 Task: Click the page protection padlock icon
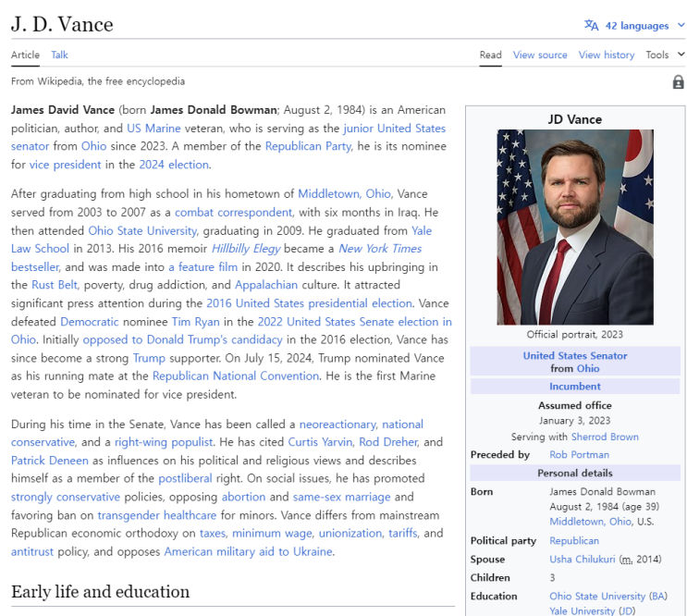tap(678, 82)
